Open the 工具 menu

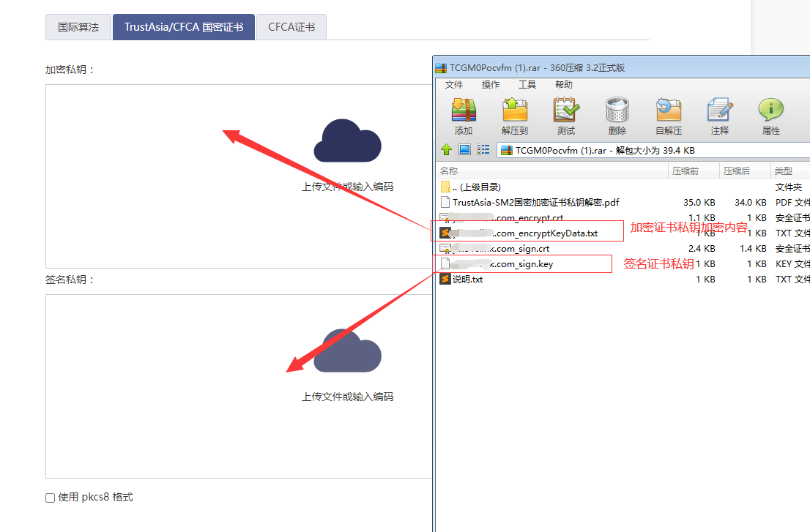(x=527, y=85)
